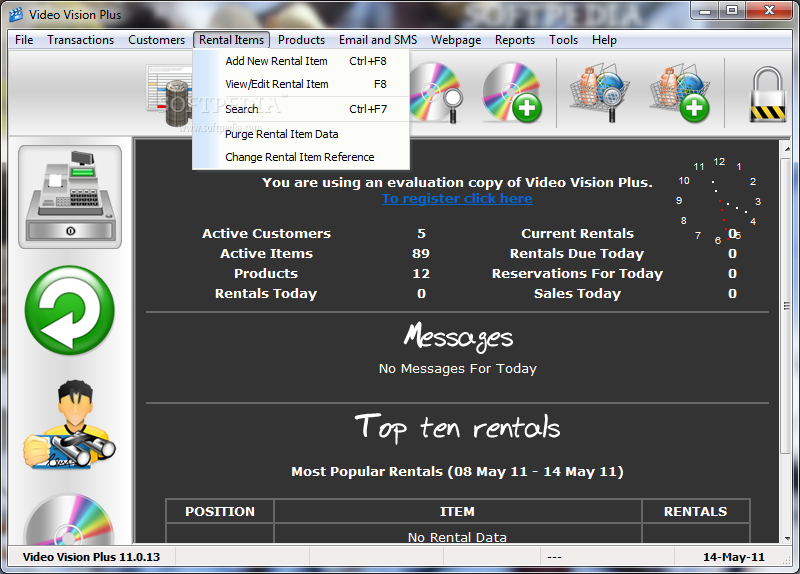Click the 'Reservations For Today' label
Viewport: 800px width, 574px height.
point(577,273)
